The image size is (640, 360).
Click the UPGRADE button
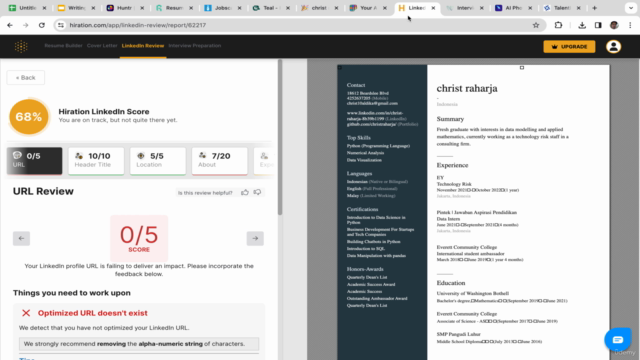point(569,47)
